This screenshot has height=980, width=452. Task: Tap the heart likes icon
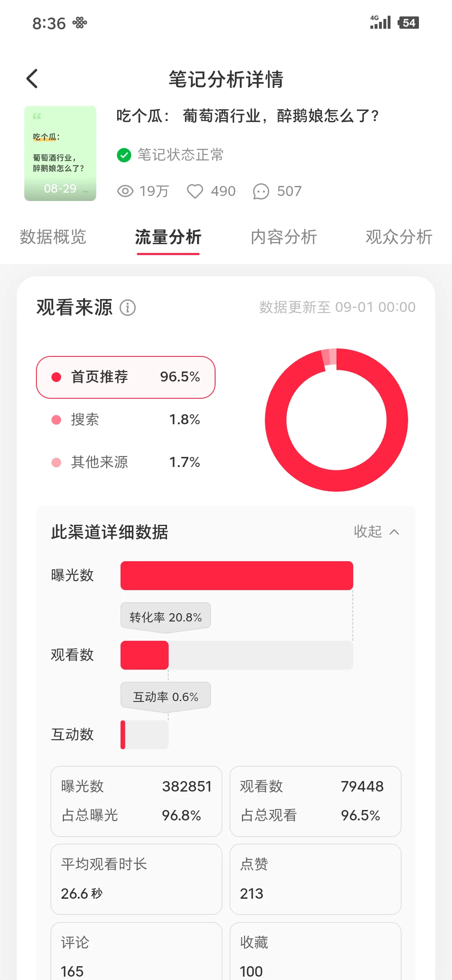pyautogui.click(x=195, y=191)
